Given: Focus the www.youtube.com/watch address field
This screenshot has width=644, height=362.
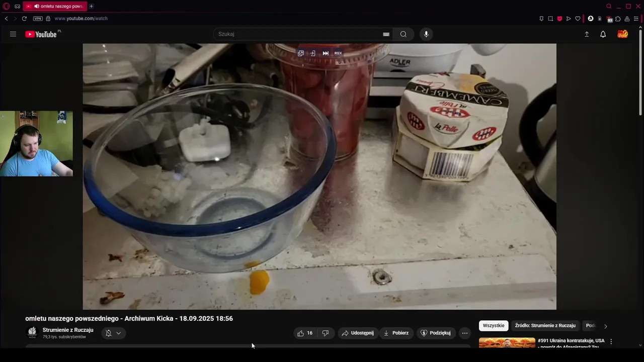Looking at the screenshot, I should point(81,19).
